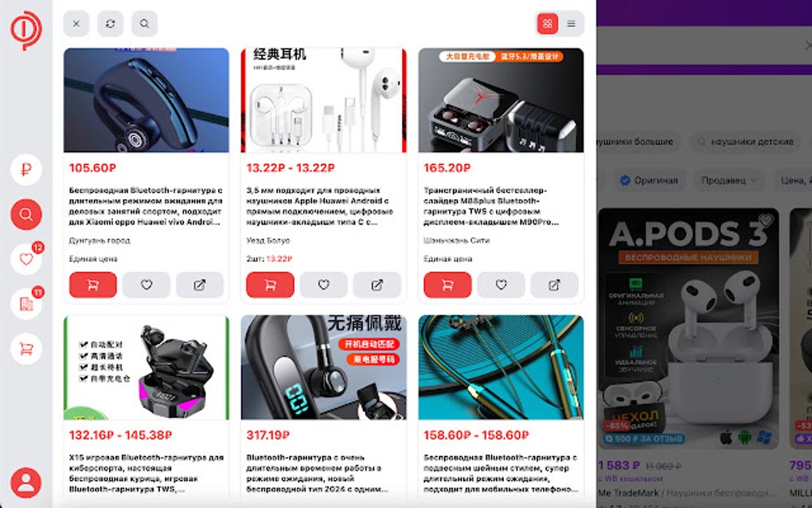The width and height of the screenshot is (812, 508).
Task: Switch to list view layout
Action: point(572,23)
